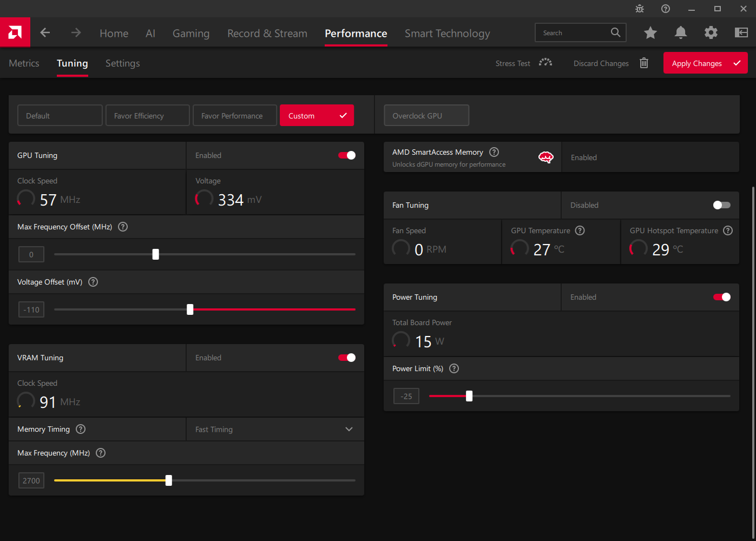Open the Home tab
756x541 pixels.
pos(114,33)
